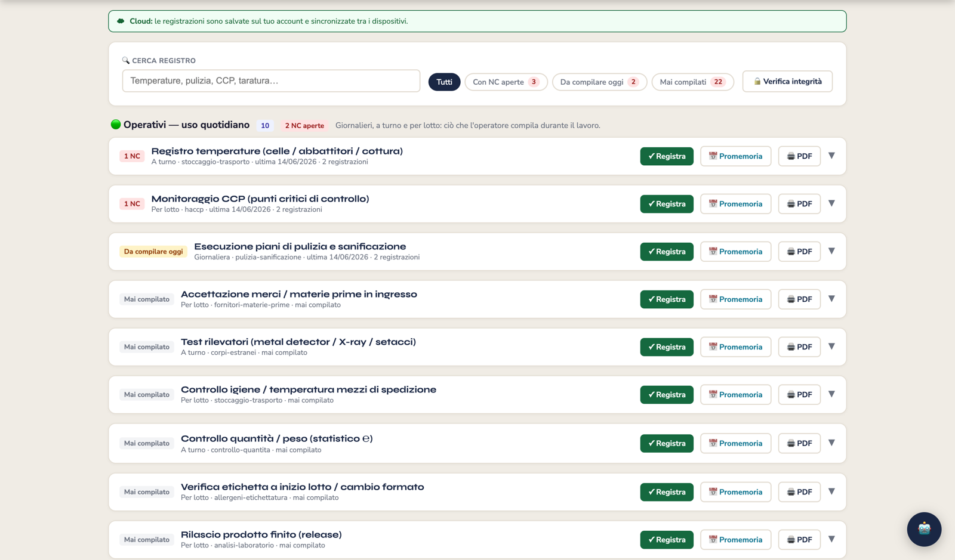Click the magnifier icon beside Cerca registro
The width and height of the screenshot is (955, 560).
[125, 60]
